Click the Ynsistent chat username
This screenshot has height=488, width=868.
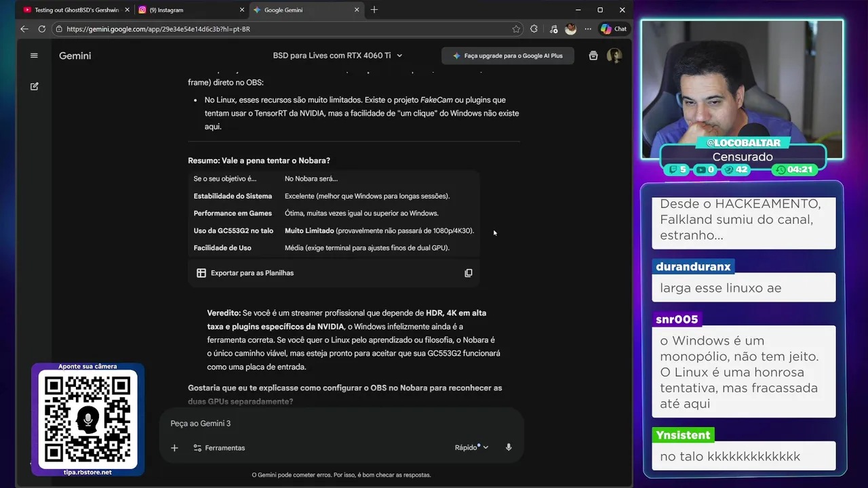[x=683, y=435]
